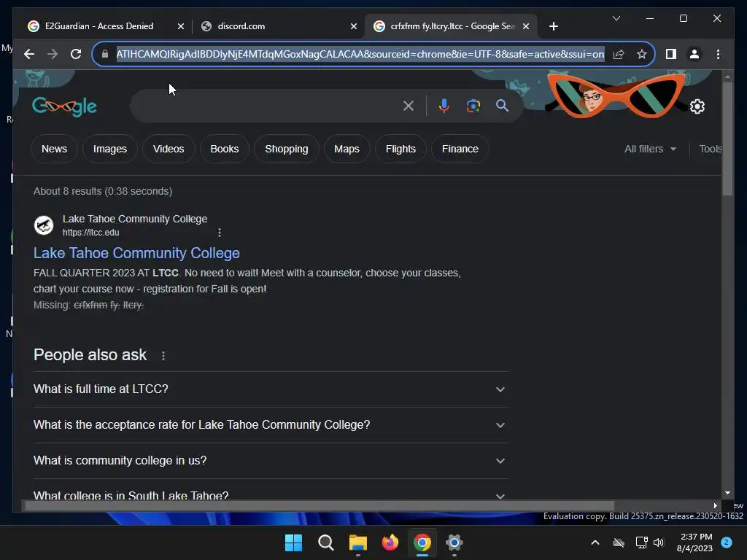Open Windows taskbar Search
Image resolution: width=747 pixels, height=560 pixels.
point(326,542)
